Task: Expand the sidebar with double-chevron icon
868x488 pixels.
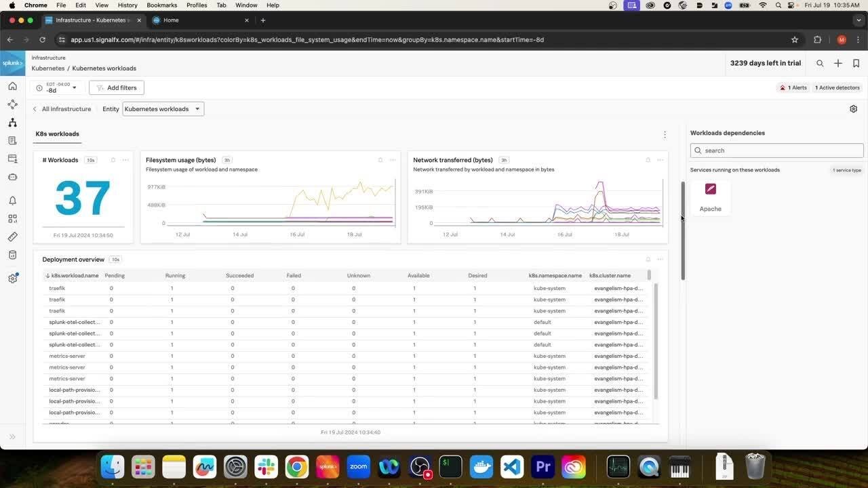Action: [x=12, y=436]
